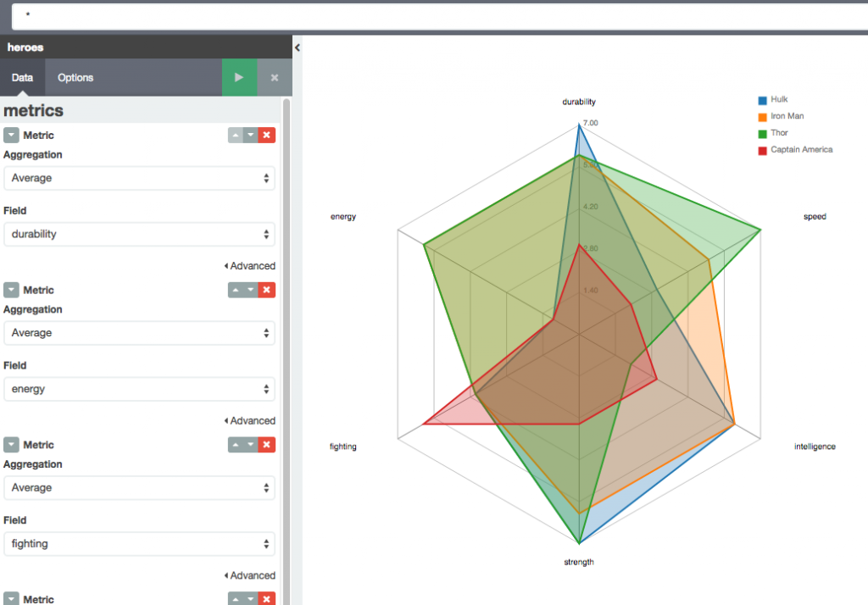The width and height of the screenshot is (868, 605).
Task: Open the durability Field dropdown
Action: tap(140, 234)
